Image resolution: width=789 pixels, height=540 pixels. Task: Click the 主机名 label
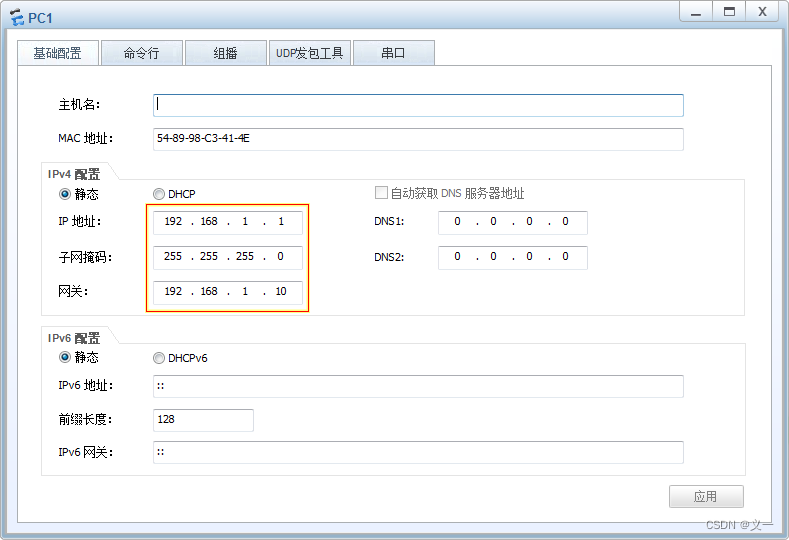point(79,105)
